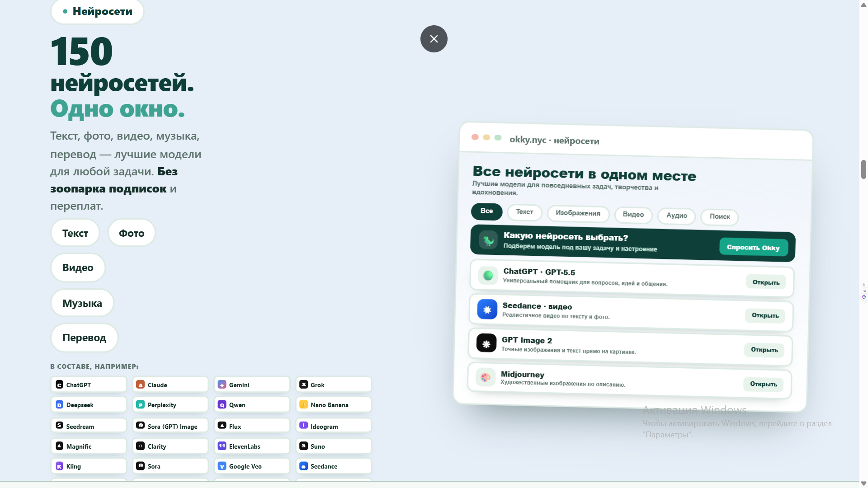The image size is (868, 488).
Task: Click the scrollbar up arrow
Action: tap(863, 4)
